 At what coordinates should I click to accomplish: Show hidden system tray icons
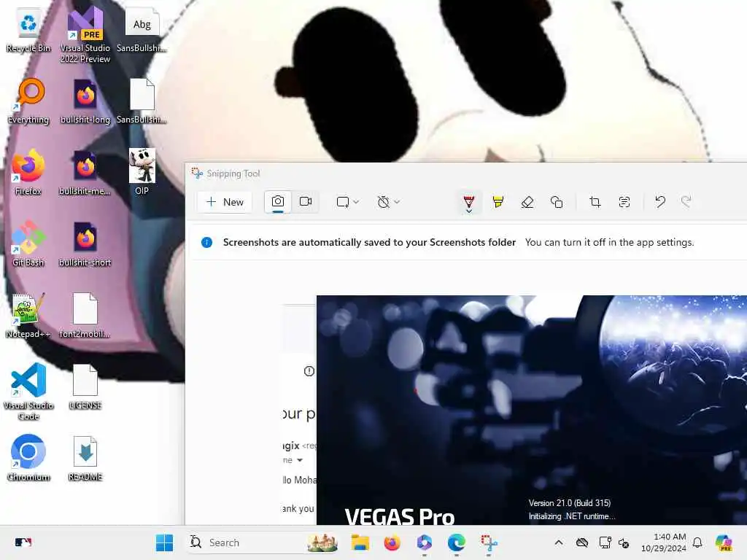coord(559,542)
